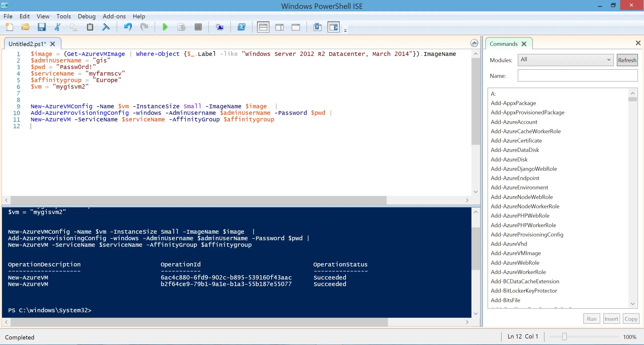Close the add-on tools pane
644x345 pixels.
point(638,43)
